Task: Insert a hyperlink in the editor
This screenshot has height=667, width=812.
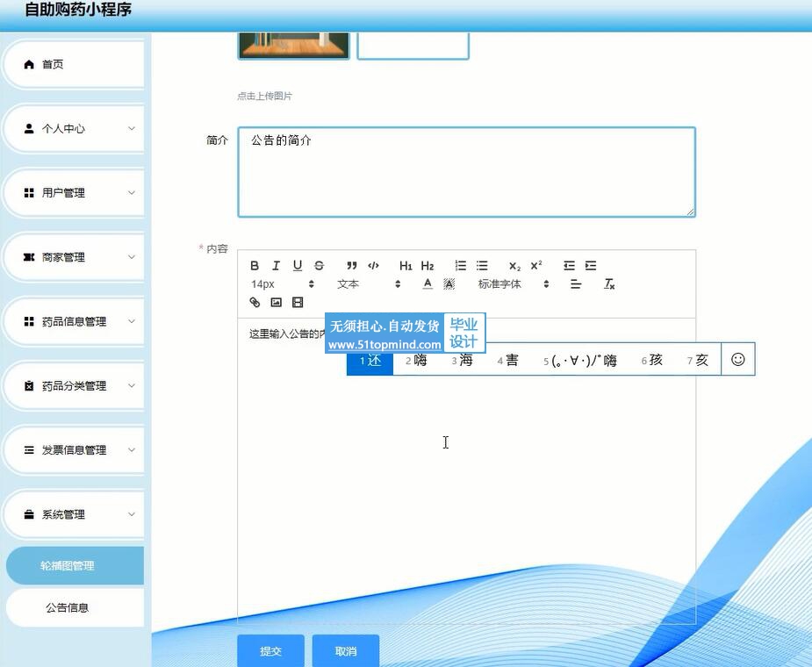Action: click(255, 303)
